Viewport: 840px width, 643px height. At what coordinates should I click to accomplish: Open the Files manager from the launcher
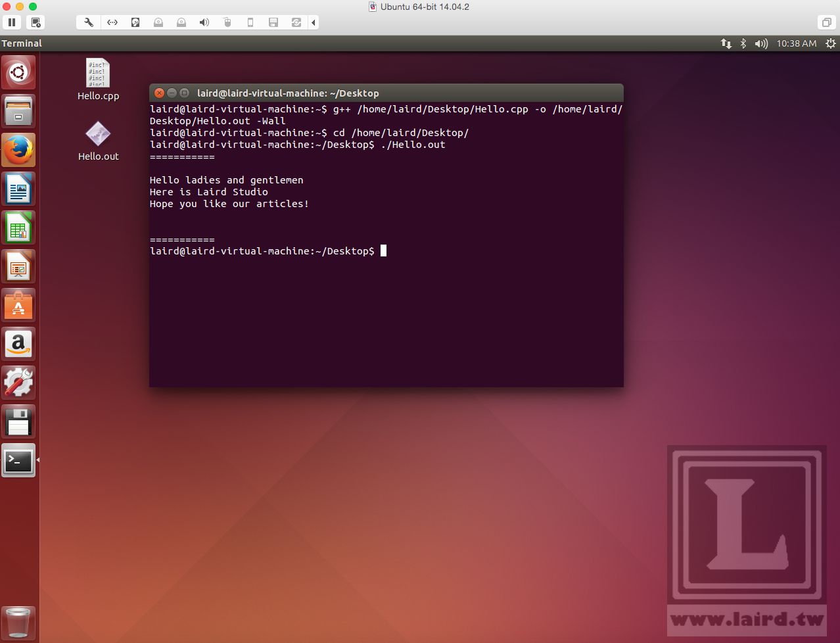pos(18,110)
